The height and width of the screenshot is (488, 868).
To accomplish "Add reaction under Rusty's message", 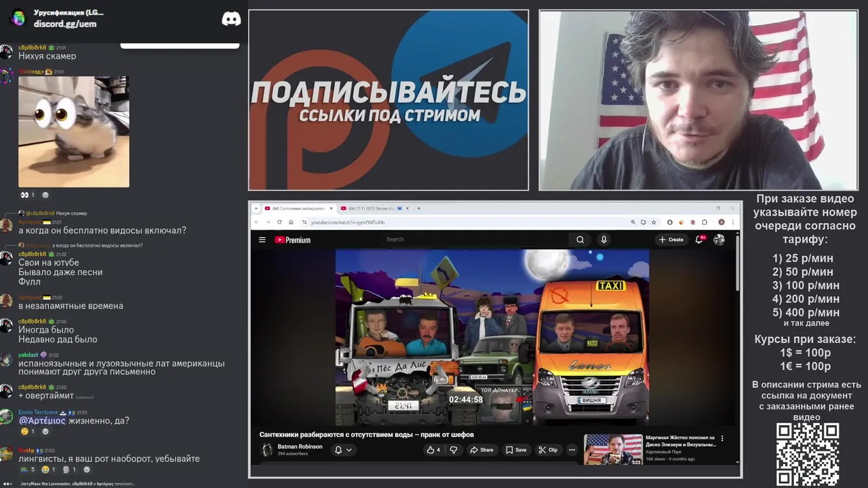I will click(x=86, y=469).
